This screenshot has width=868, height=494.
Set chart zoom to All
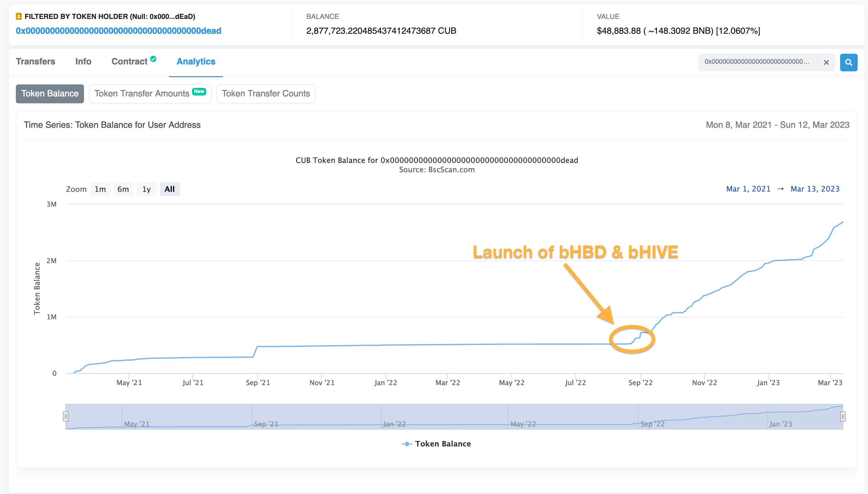(x=170, y=189)
